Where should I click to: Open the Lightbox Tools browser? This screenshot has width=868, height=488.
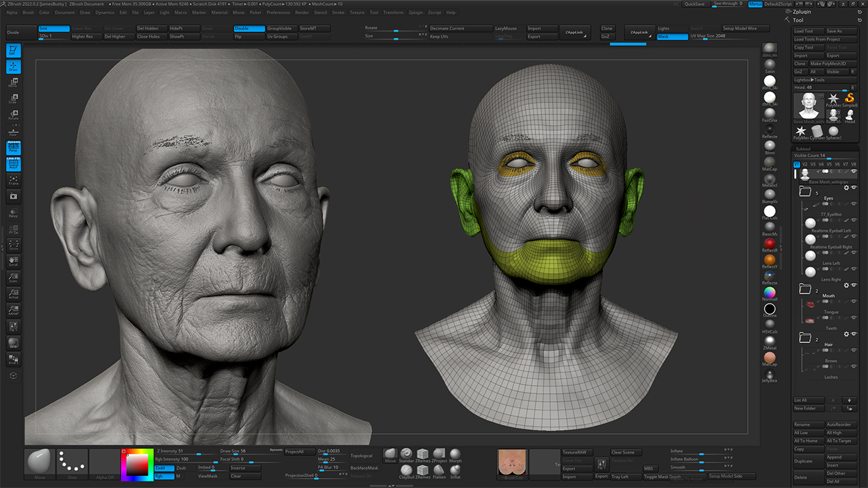pos(809,80)
